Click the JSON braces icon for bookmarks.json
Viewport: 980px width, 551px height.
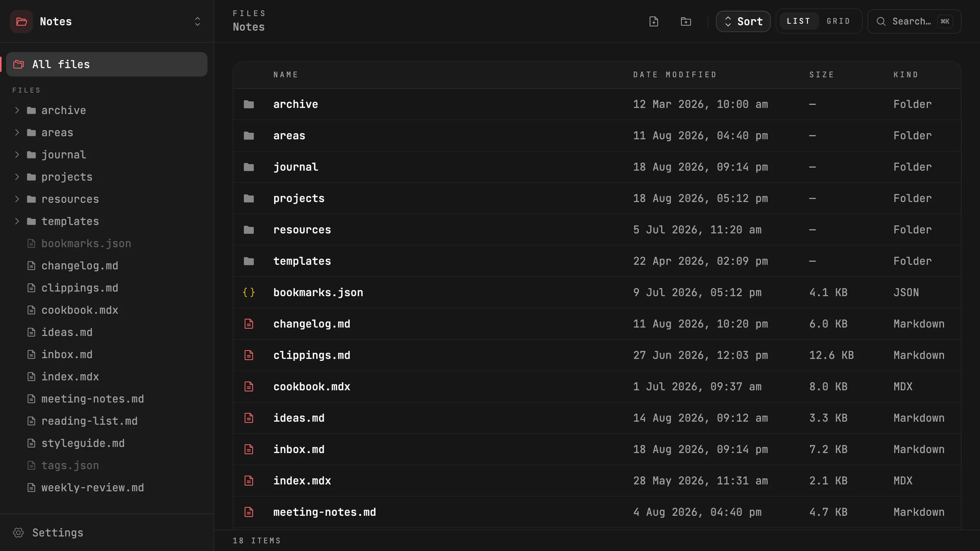point(249,292)
